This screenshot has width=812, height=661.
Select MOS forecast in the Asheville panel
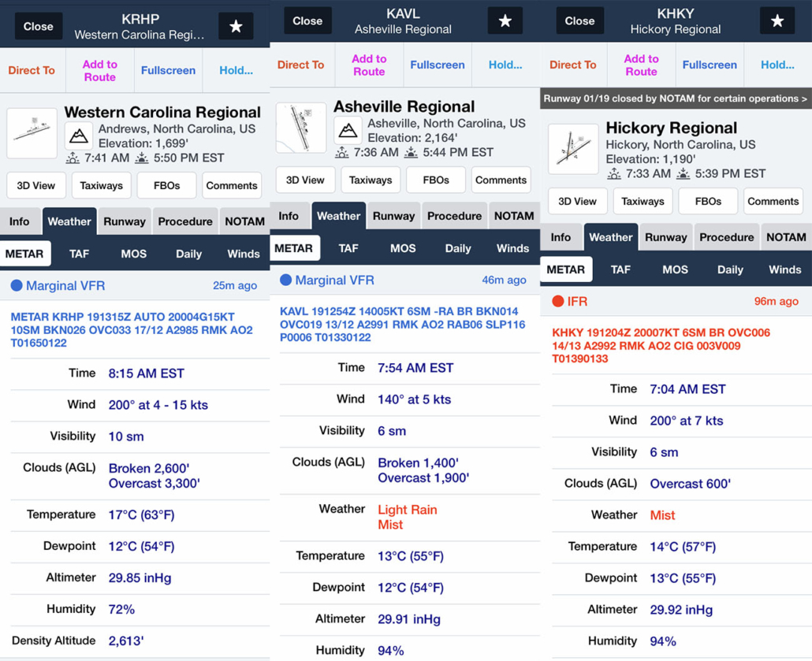click(403, 248)
